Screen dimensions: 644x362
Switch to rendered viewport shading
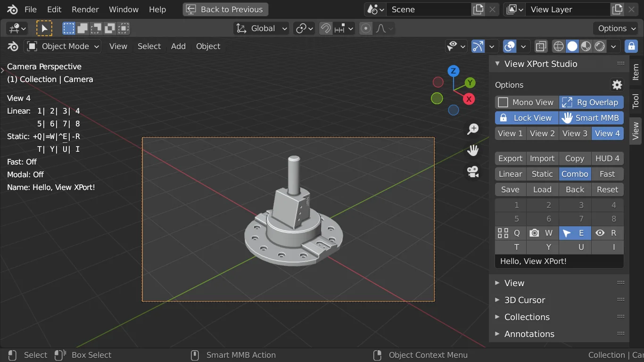[600, 46]
